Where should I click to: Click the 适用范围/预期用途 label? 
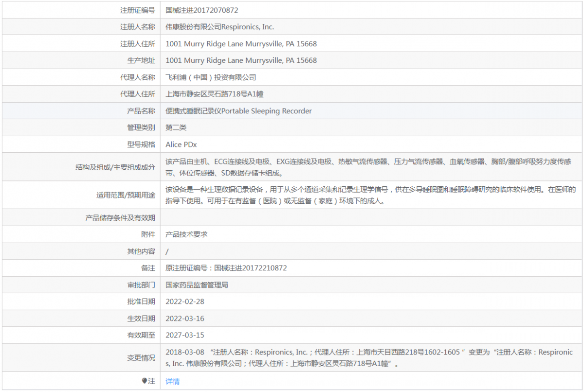coord(126,195)
